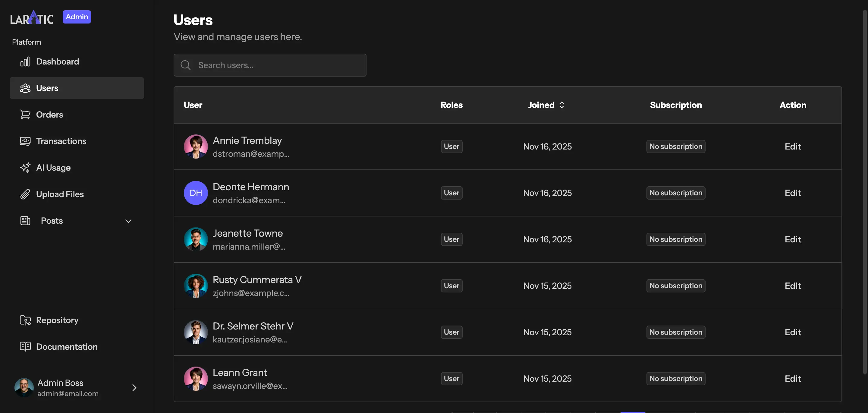Select the Orders menu item

pyautogui.click(x=49, y=114)
